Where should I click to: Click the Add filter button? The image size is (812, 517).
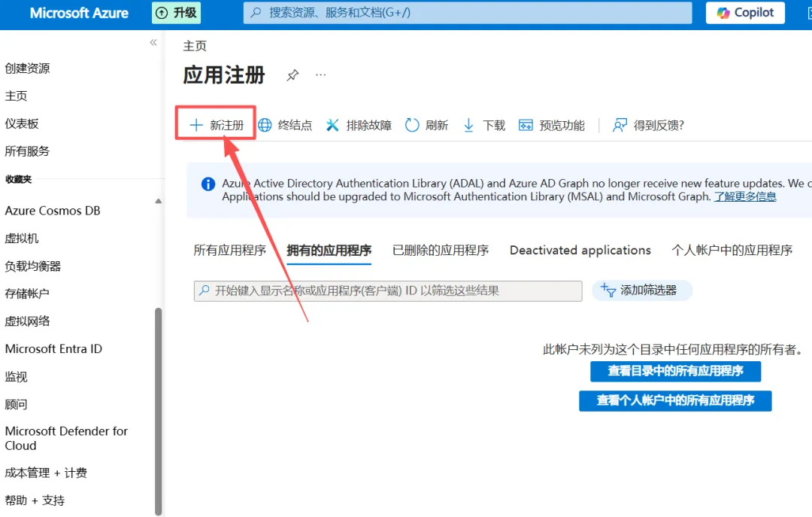641,290
